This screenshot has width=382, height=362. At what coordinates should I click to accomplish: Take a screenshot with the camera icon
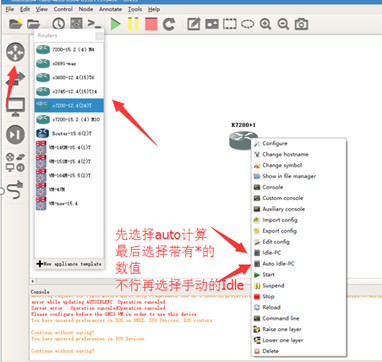(x=301, y=24)
